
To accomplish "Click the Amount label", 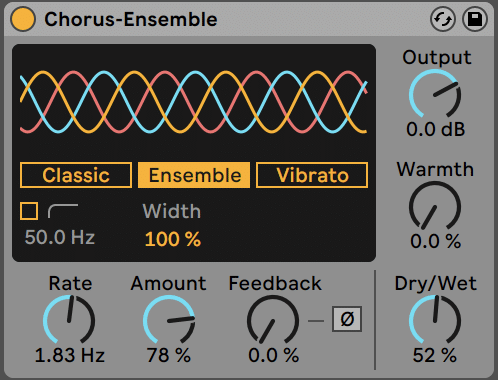I will click(x=168, y=283).
